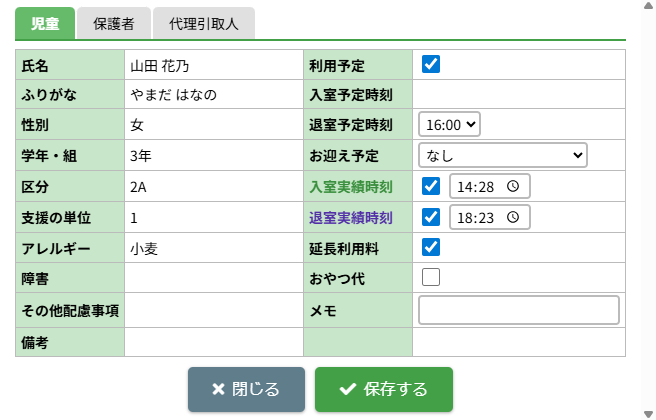
Task: Click the checkmark icon on 保存する button
Action: pos(348,390)
